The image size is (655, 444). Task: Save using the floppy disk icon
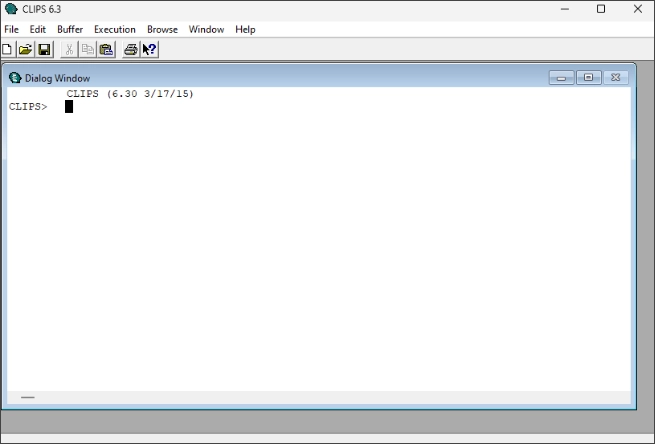[x=44, y=50]
